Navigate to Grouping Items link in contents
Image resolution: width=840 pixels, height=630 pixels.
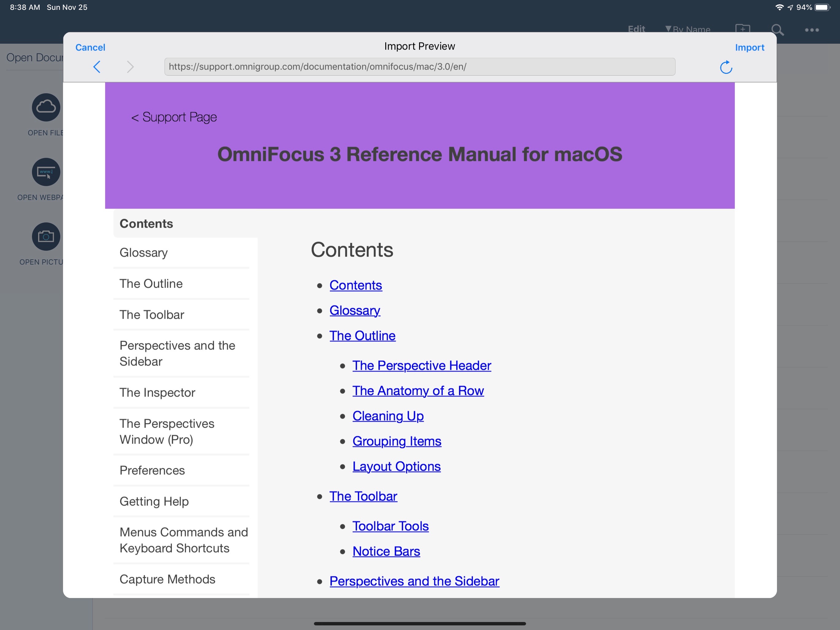tap(396, 441)
